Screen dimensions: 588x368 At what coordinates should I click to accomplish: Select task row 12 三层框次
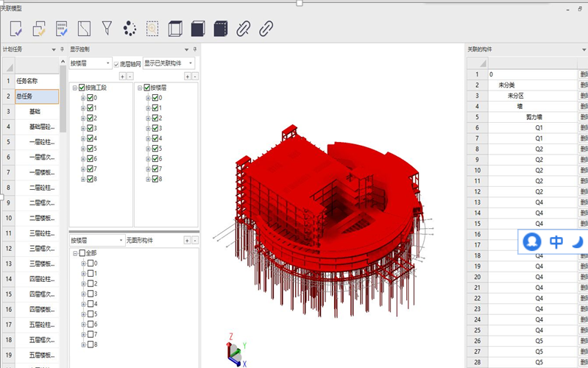pyautogui.click(x=37, y=249)
